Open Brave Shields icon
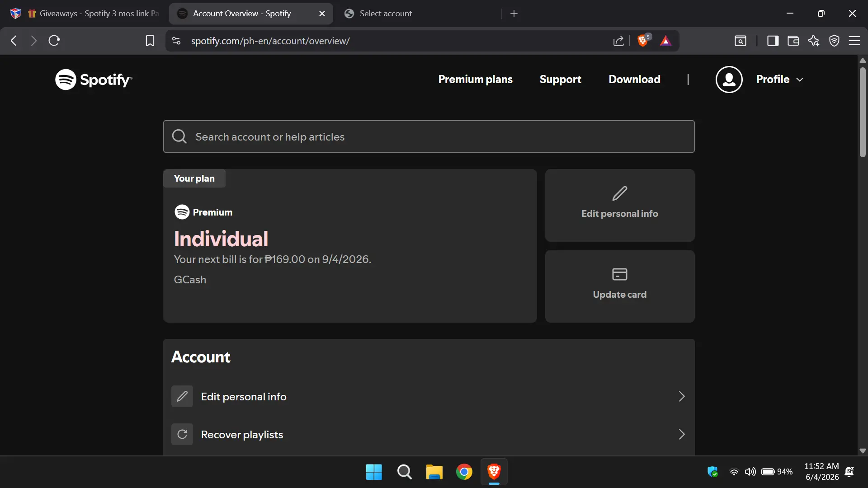The height and width of the screenshot is (488, 868). 643,41
